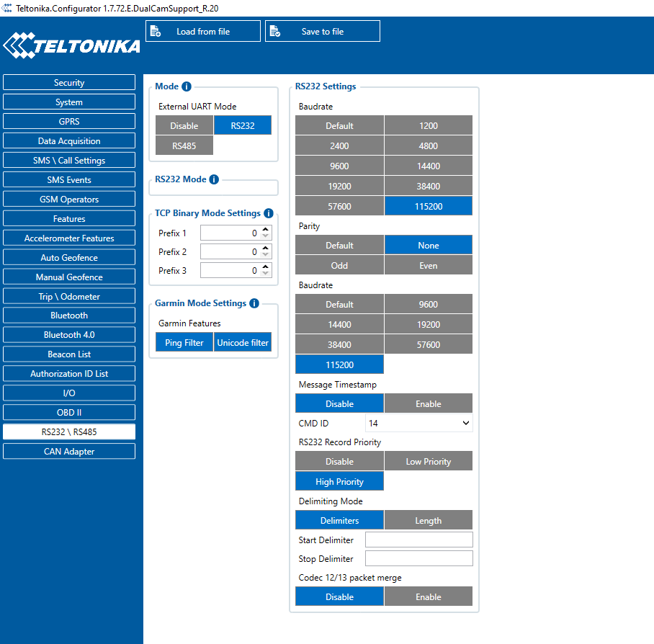Click Load from file button
The image size is (654, 644).
coord(203,31)
